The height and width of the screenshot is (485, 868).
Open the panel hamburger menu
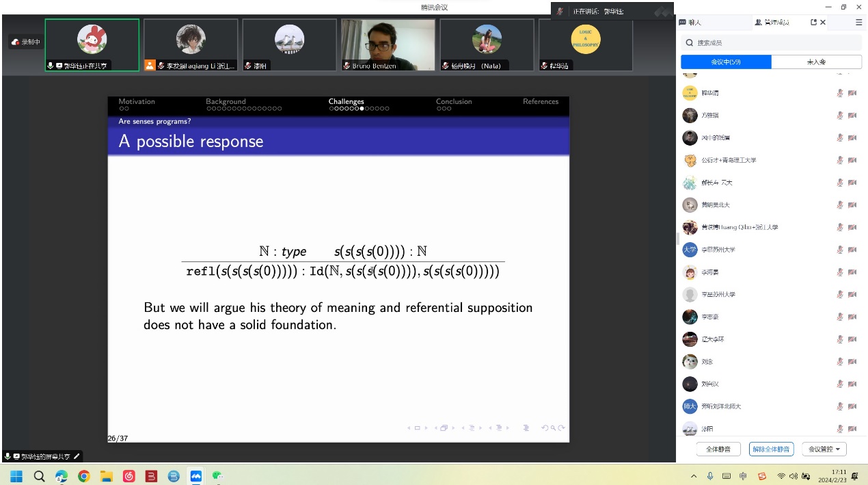click(859, 23)
